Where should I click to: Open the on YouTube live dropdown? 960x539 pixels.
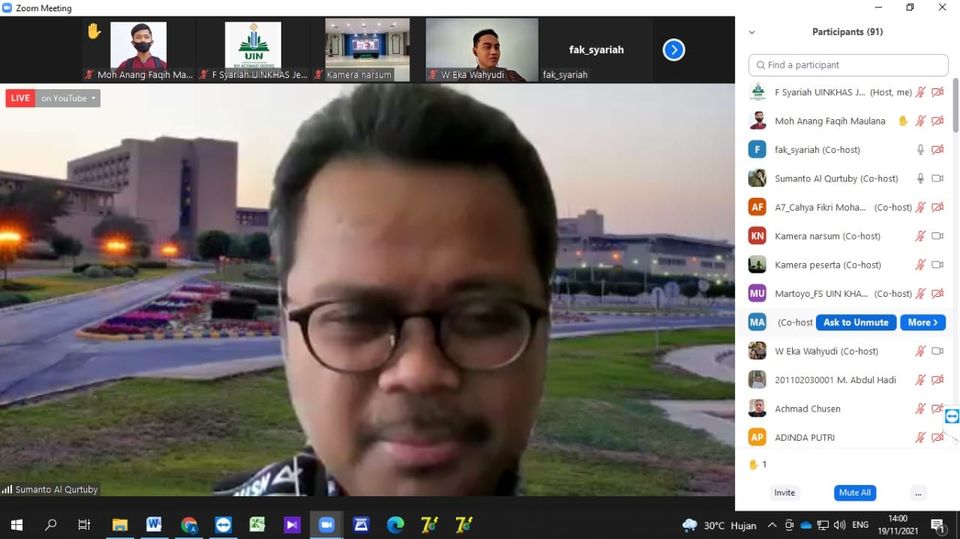(68, 98)
